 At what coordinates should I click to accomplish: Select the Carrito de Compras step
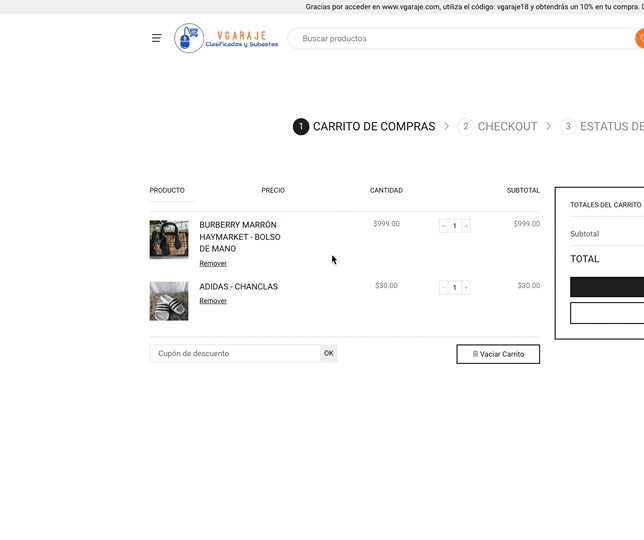pos(364,126)
